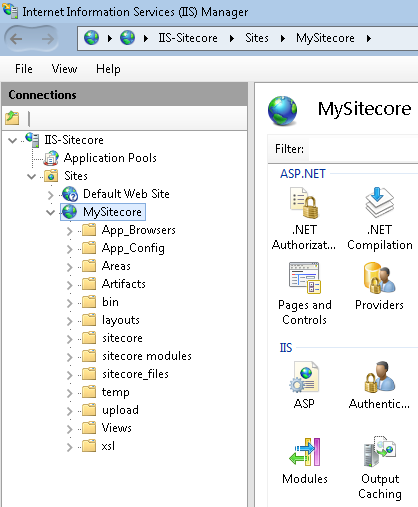Open dropdown arrow after Sites breadcrumb
The width and height of the screenshot is (418, 507).
tap(283, 39)
